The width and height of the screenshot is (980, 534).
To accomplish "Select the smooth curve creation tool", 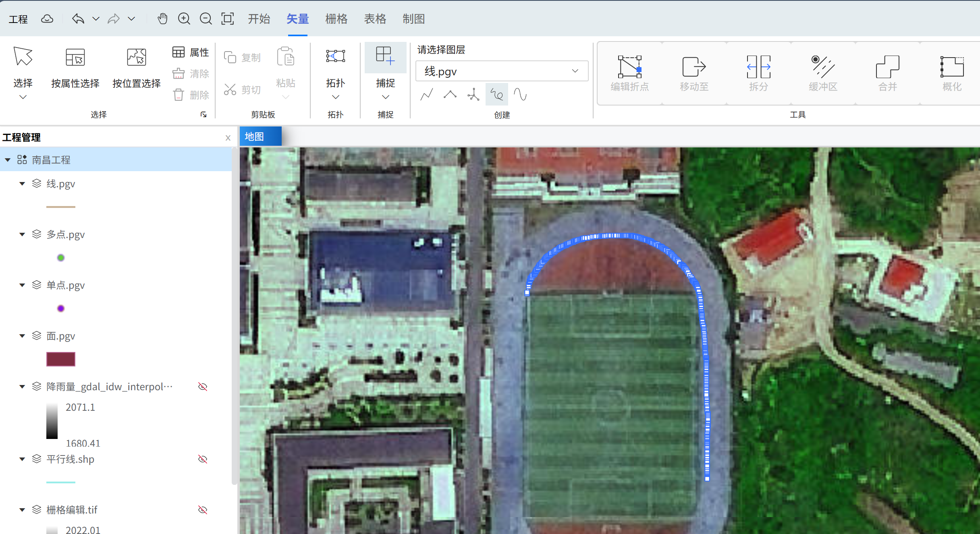I will click(520, 95).
